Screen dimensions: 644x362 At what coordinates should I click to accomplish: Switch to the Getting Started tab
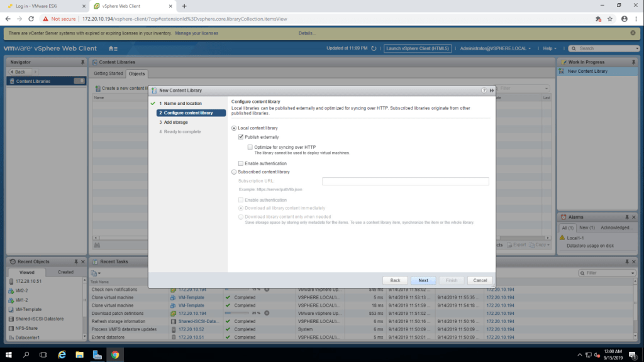[108, 74]
